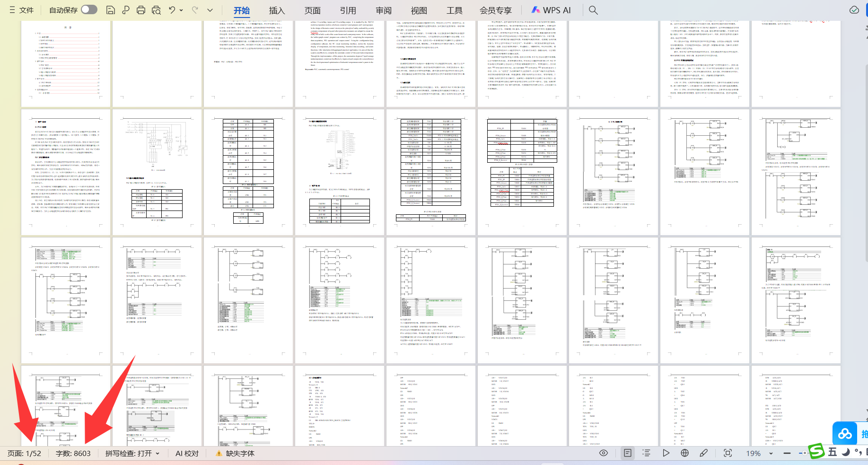Toggle the Sogou moon night-mode icon
The height and width of the screenshot is (465, 868).
[x=846, y=452]
